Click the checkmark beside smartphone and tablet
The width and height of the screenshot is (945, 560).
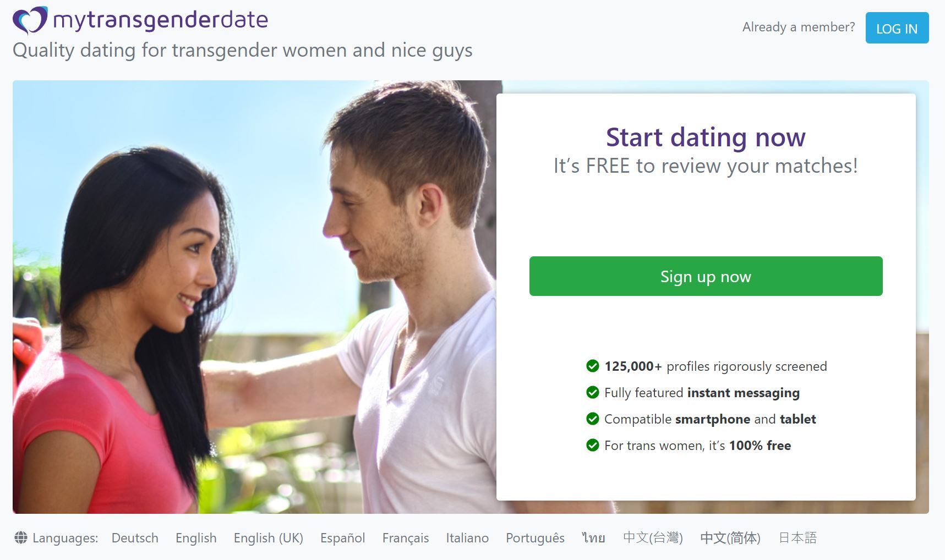[593, 419]
